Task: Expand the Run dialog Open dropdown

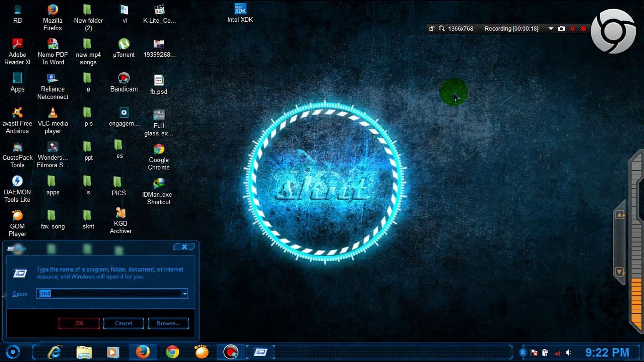Action: pos(185,294)
